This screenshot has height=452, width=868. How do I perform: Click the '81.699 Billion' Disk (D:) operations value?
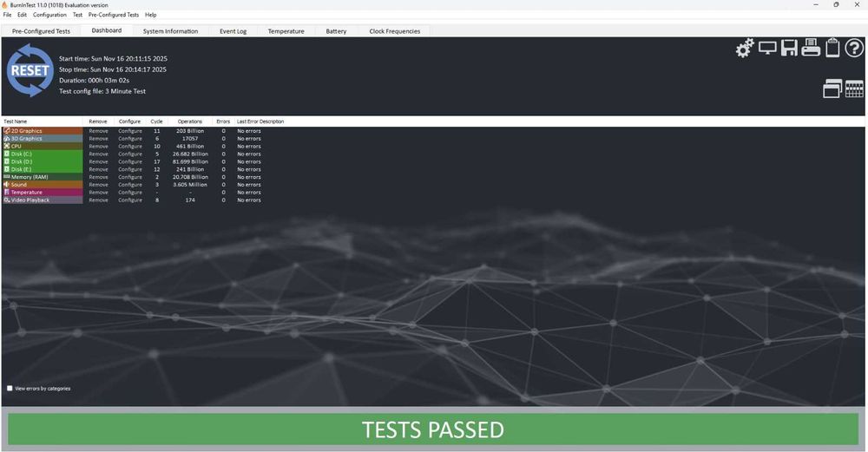click(x=190, y=162)
